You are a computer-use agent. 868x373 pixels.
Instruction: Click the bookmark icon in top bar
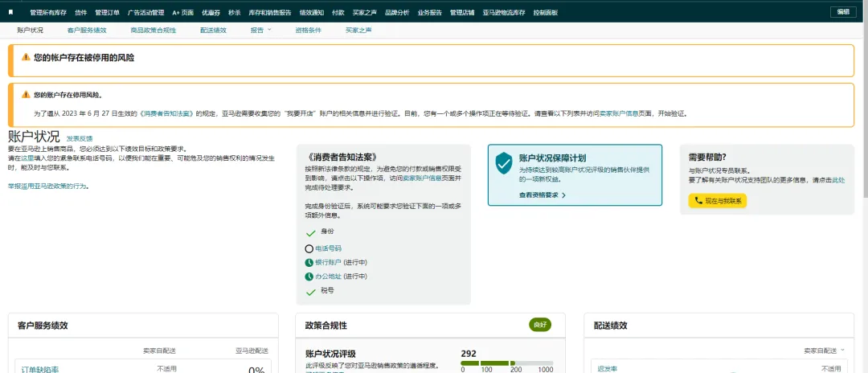pos(10,12)
